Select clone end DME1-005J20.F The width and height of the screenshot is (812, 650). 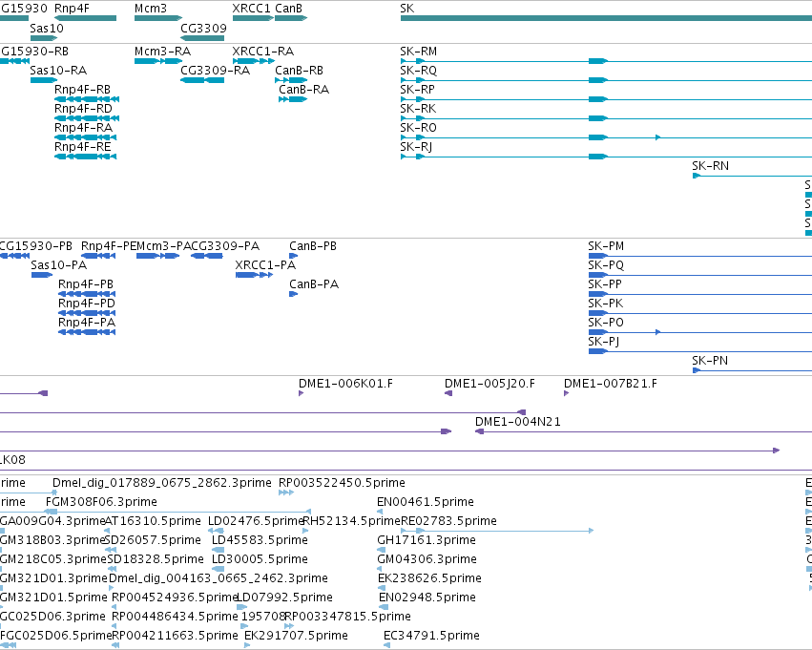click(x=448, y=393)
